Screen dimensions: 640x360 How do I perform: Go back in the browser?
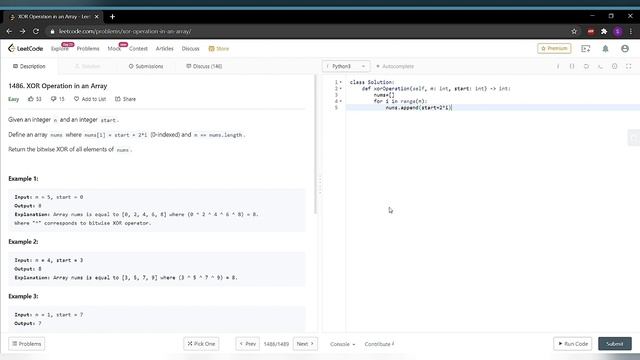click(9, 31)
